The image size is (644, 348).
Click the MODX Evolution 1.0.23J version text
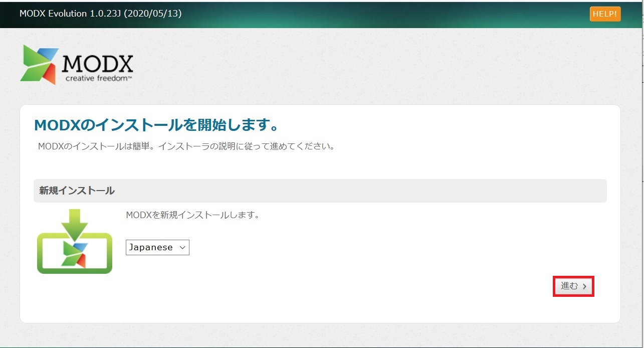click(100, 14)
